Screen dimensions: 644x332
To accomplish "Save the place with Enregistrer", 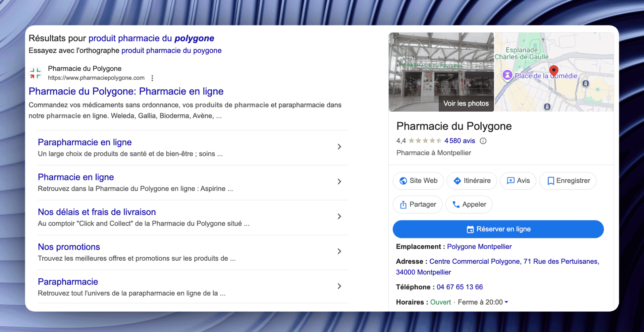I will point(568,181).
